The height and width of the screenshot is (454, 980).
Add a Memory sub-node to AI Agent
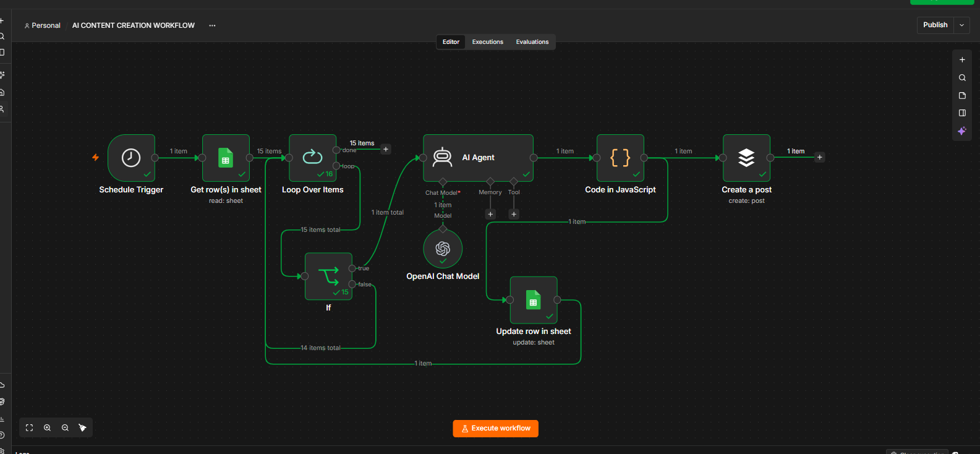click(490, 214)
